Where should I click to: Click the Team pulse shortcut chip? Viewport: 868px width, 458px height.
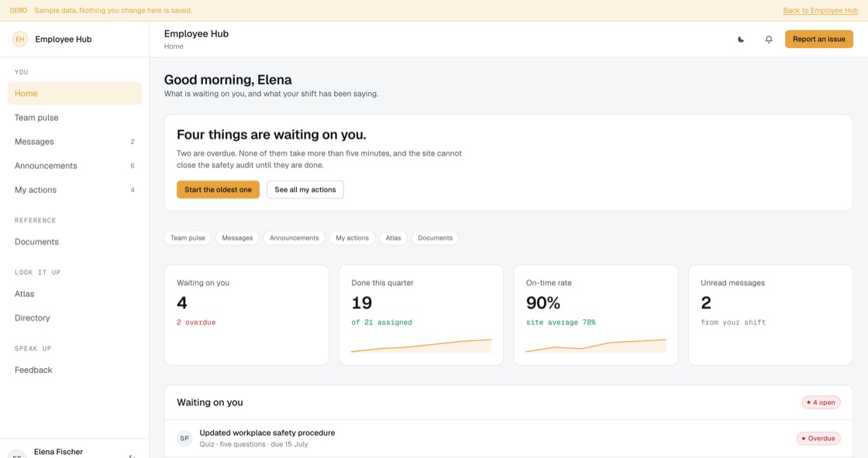pyautogui.click(x=188, y=238)
